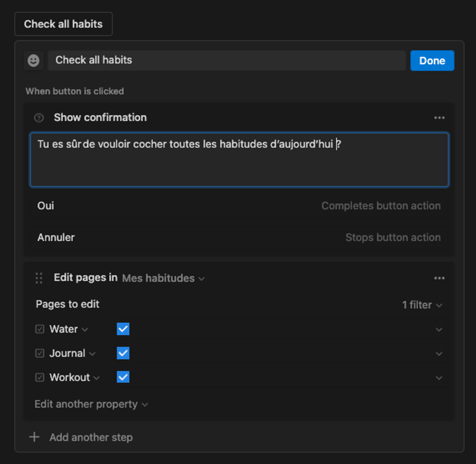
Task: Expand the Journal row right-side chevron
Action: pyautogui.click(x=439, y=354)
